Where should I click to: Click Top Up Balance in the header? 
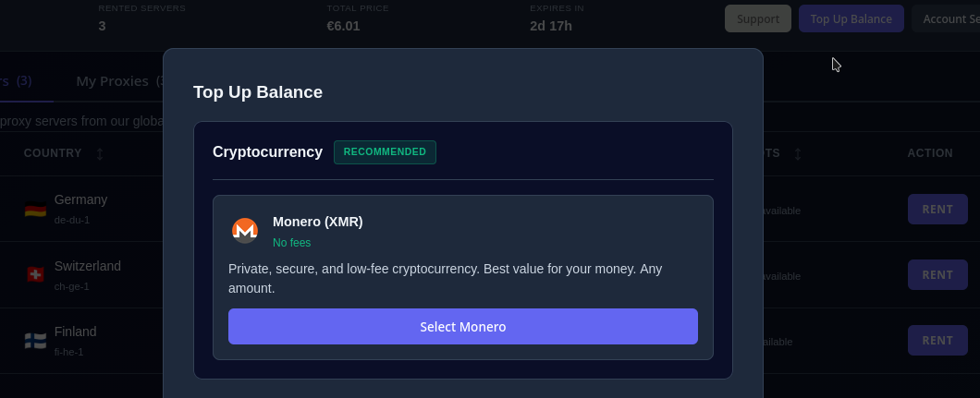pos(851,18)
